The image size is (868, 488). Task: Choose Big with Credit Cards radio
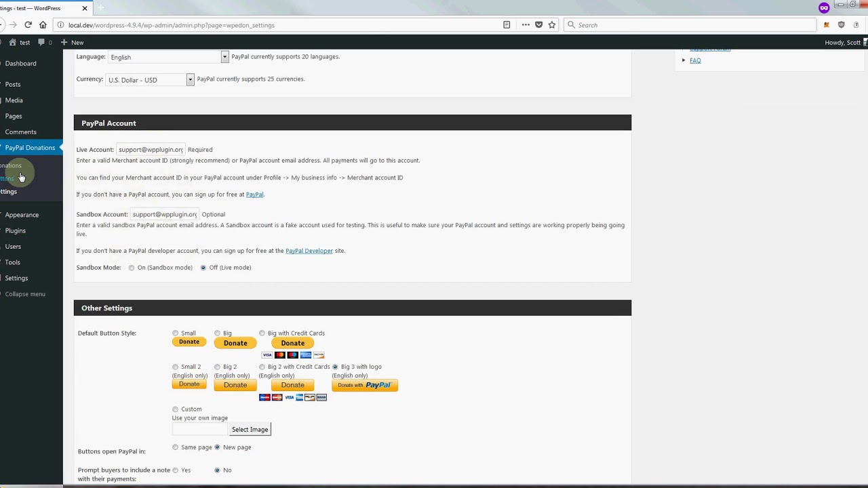[x=262, y=333]
